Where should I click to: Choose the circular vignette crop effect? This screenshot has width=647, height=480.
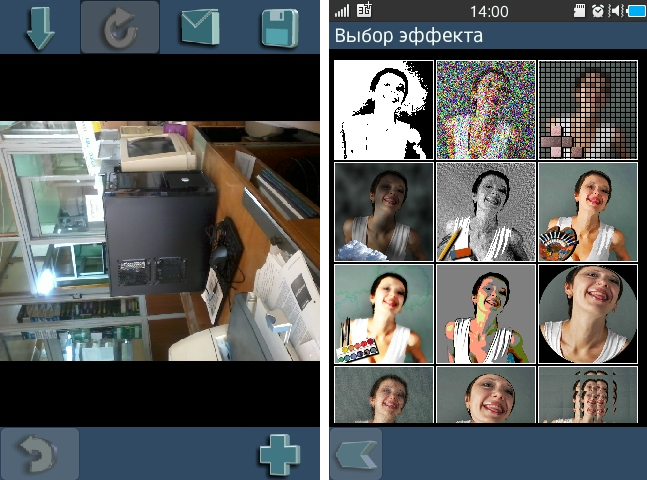coord(588,314)
